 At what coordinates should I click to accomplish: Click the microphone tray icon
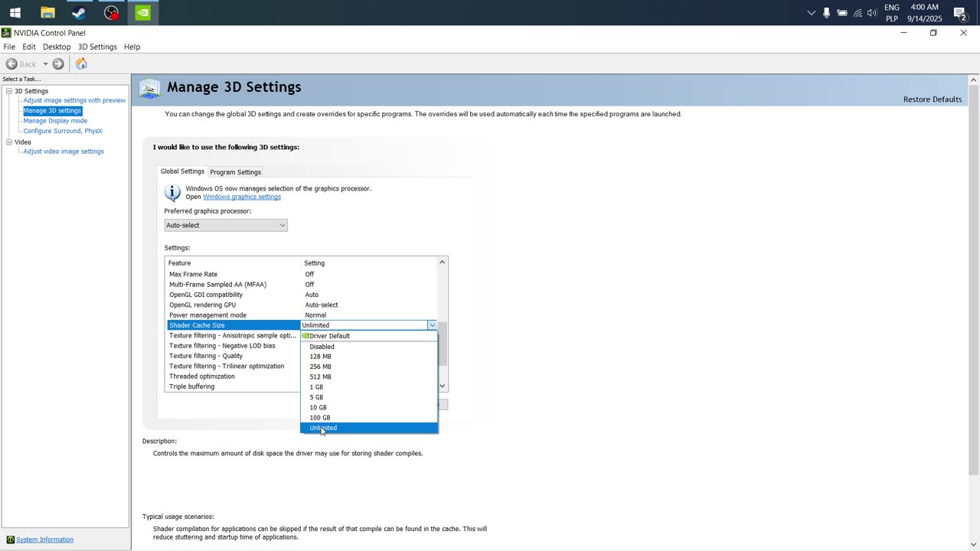pos(827,12)
